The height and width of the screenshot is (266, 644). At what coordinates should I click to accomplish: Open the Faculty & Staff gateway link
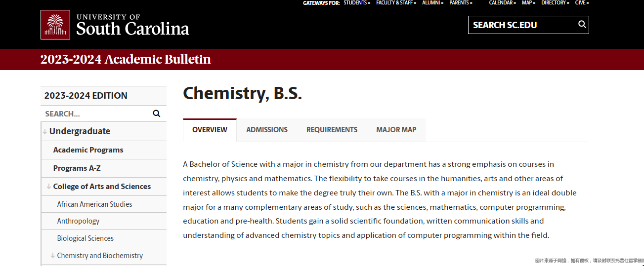click(396, 3)
